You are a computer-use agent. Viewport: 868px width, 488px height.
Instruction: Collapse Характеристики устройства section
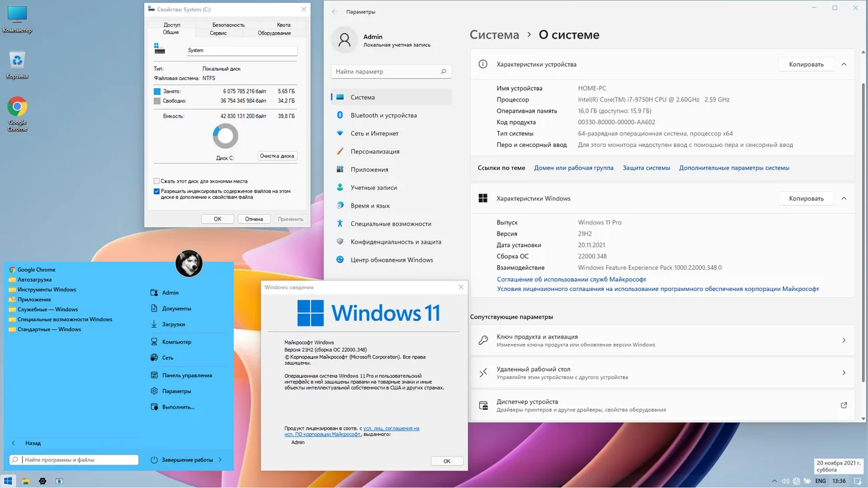(x=843, y=65)
